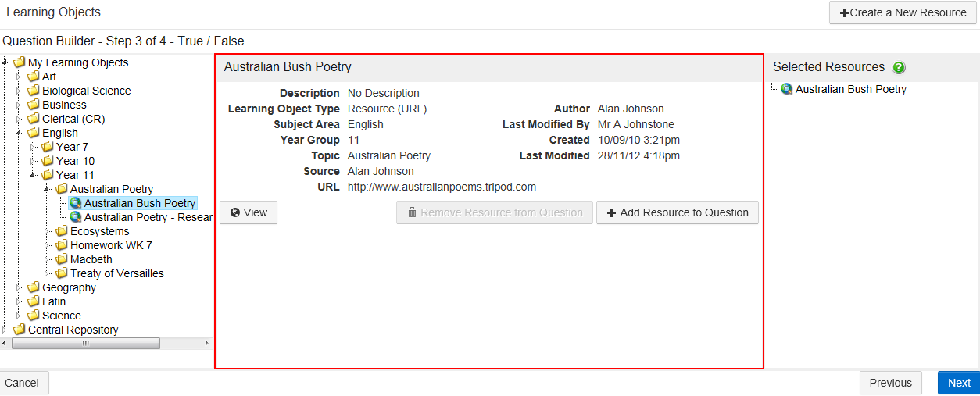
Task: Go to Next step of Question Builder
Action: point(958,383)
